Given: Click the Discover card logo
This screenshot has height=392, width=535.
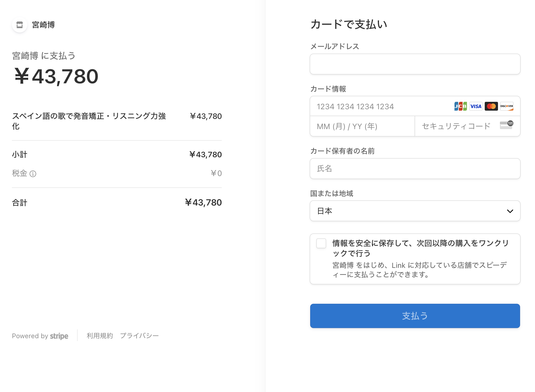Looking at the screenshot, I should [x=507, y=106].
